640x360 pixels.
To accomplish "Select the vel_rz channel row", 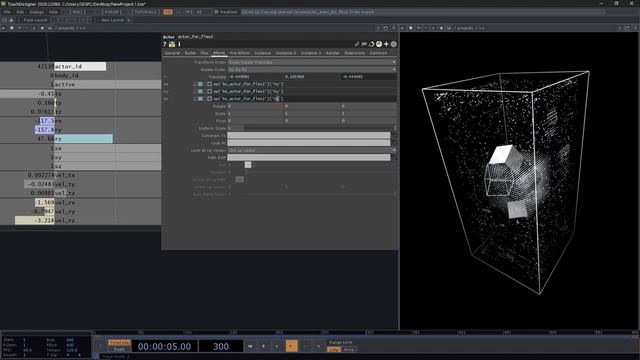I will click(x=80, y=220).
